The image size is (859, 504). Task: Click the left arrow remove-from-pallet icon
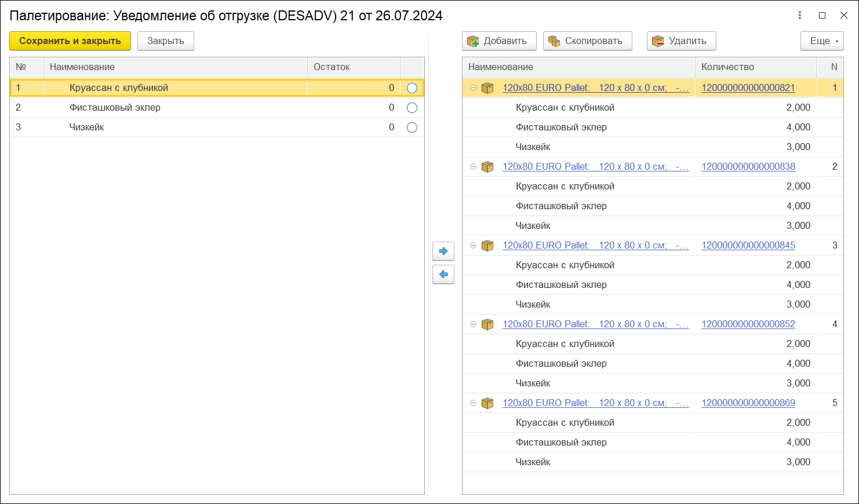(443, 274)
